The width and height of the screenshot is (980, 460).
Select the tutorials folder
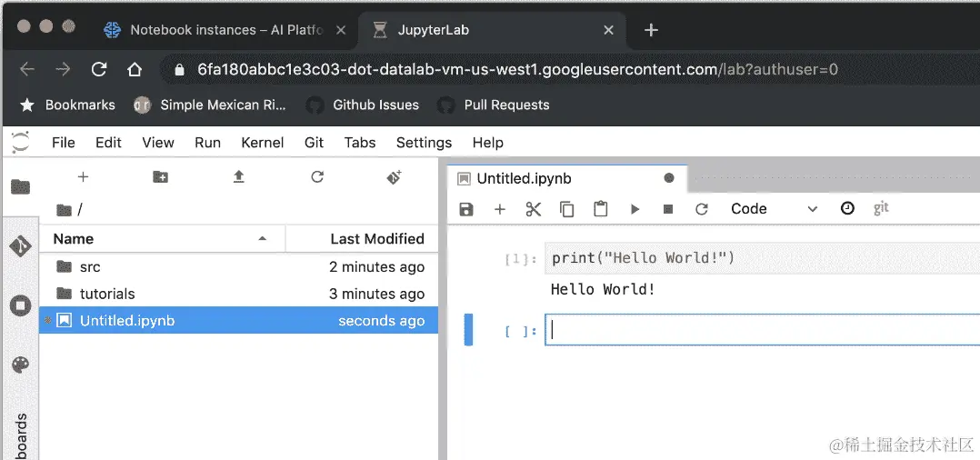[239, 294]
